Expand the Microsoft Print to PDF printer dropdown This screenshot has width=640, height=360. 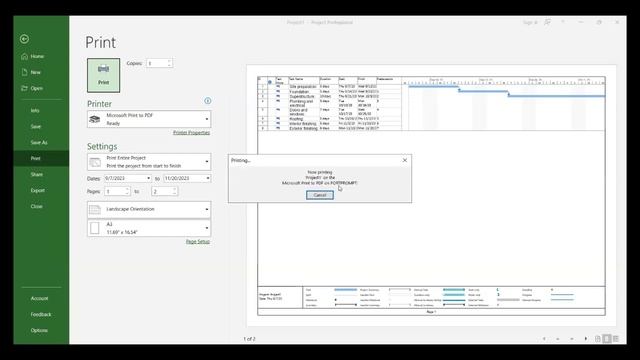coord(149,119)
